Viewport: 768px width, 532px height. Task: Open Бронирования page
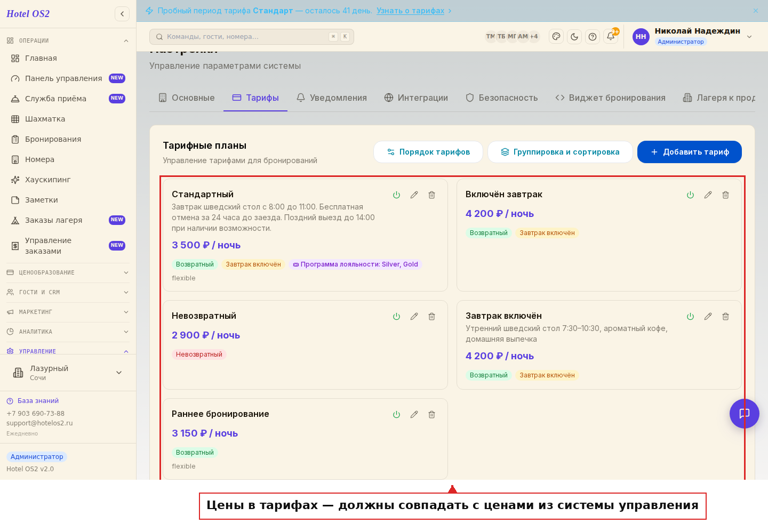coord(68,139)
